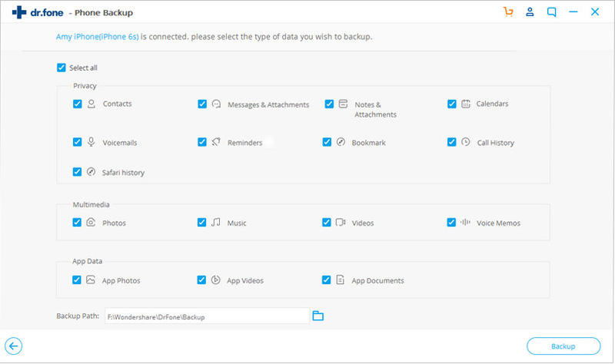Click the folder browse icon beside Backup Path
Screen dimensions: 615x364
318,316
